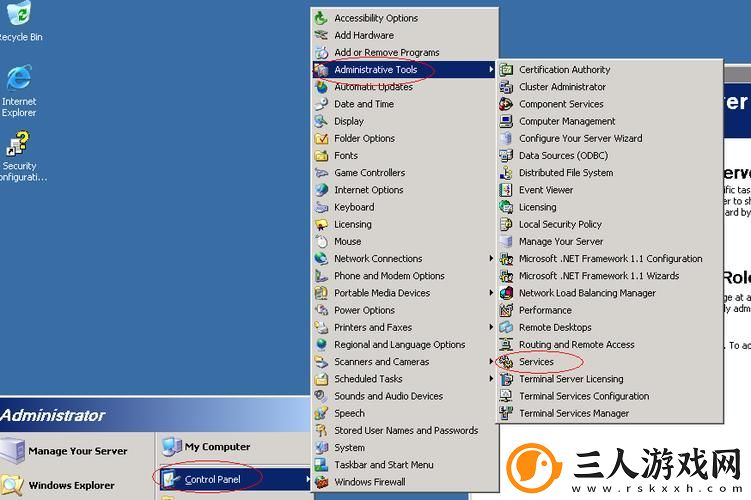Select Licensing in Administrative Tools submenu
The height and width of the screenshot is (500, 751).
[x=610, y=207]
